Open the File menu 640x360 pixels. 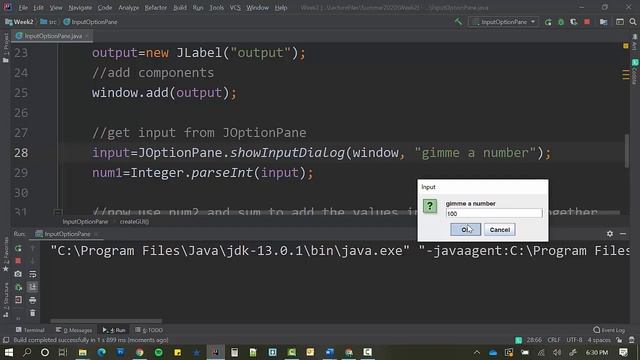point(23,7)
